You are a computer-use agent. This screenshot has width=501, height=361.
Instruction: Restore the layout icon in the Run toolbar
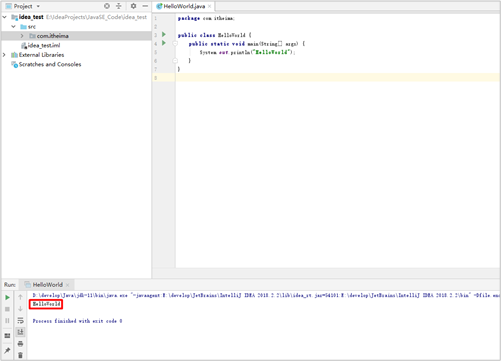pyautogui.click(x=7, y=336)
